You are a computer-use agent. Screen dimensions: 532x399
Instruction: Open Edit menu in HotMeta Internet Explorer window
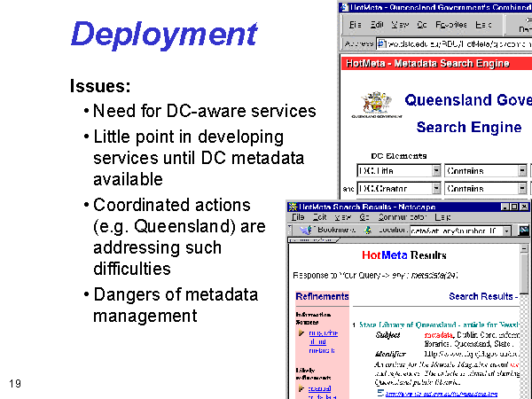pos(377,25)
